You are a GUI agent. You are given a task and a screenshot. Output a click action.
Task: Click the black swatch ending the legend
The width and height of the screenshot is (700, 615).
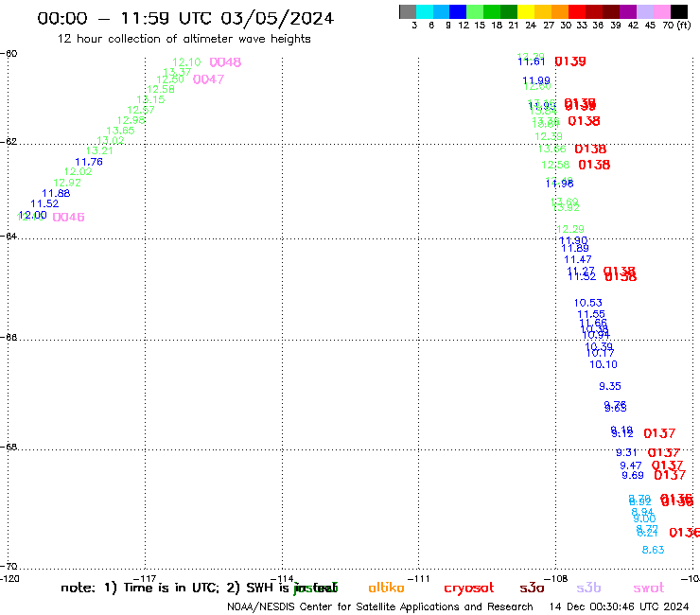point(678,11)
